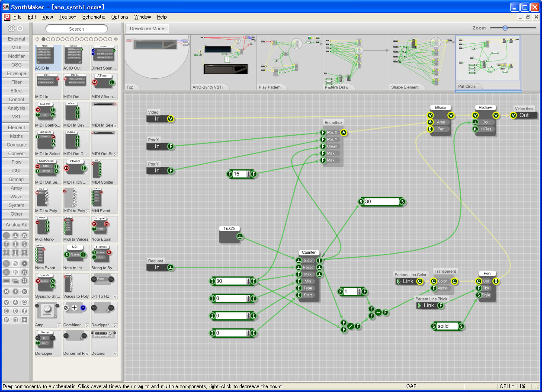Click the toolbox Search field
The height and width of the screenshot is (392, 542).
tap(77, 29)
